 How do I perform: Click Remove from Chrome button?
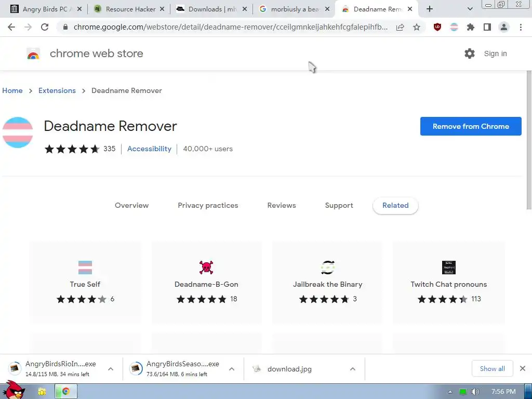click(x=471, y=126)
